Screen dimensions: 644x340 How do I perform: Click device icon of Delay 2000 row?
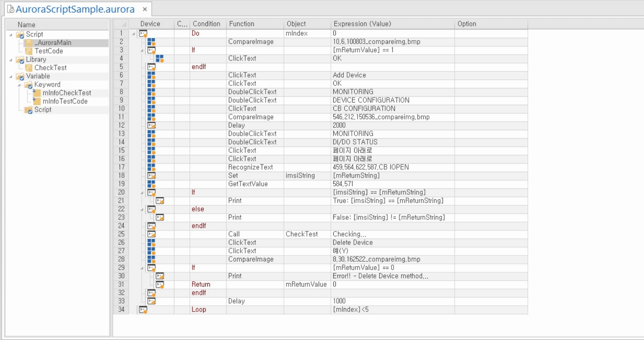point(151,126)
